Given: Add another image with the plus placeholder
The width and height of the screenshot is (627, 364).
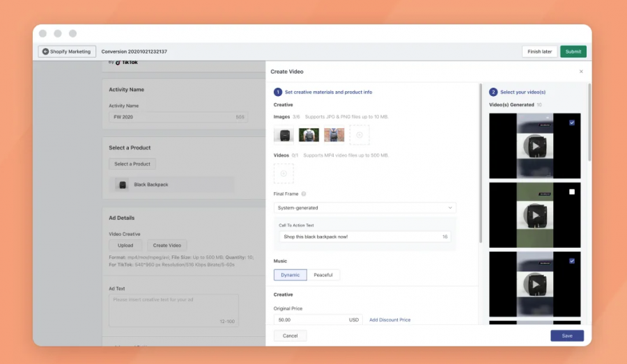Looking at the screenshot, I should point(359,135).
